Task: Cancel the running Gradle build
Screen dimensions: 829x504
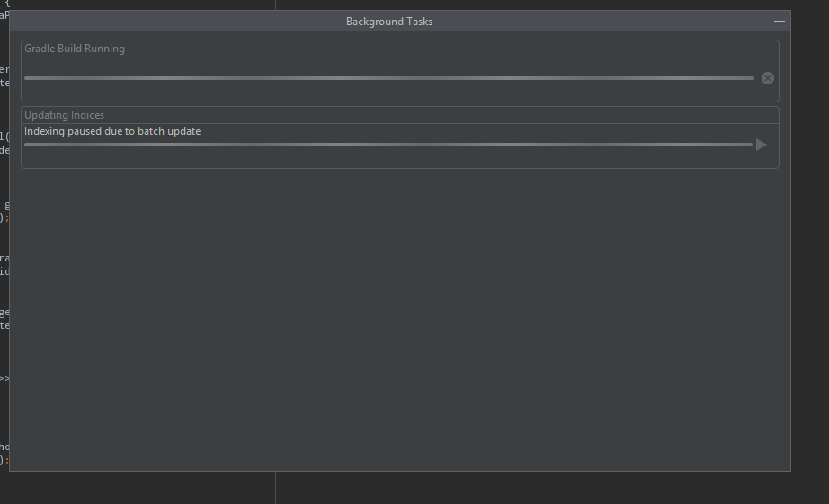Action: click(767, 78)
